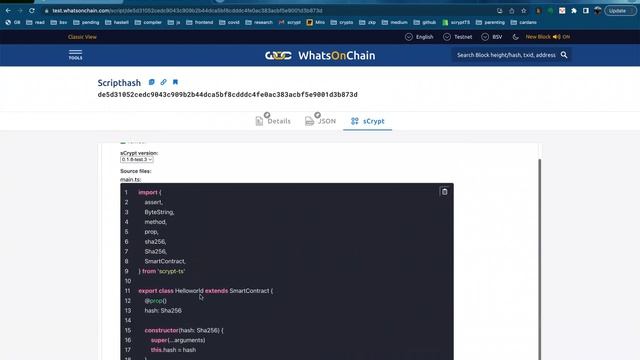Screen dimensions: 640x360
Task: Open the Miro bookmark
Action: coord(316,22)
